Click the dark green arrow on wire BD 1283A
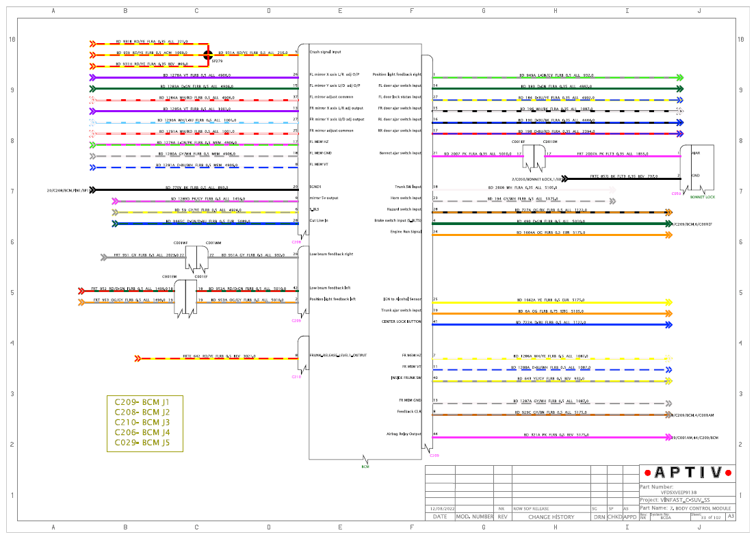 (93, 89)
